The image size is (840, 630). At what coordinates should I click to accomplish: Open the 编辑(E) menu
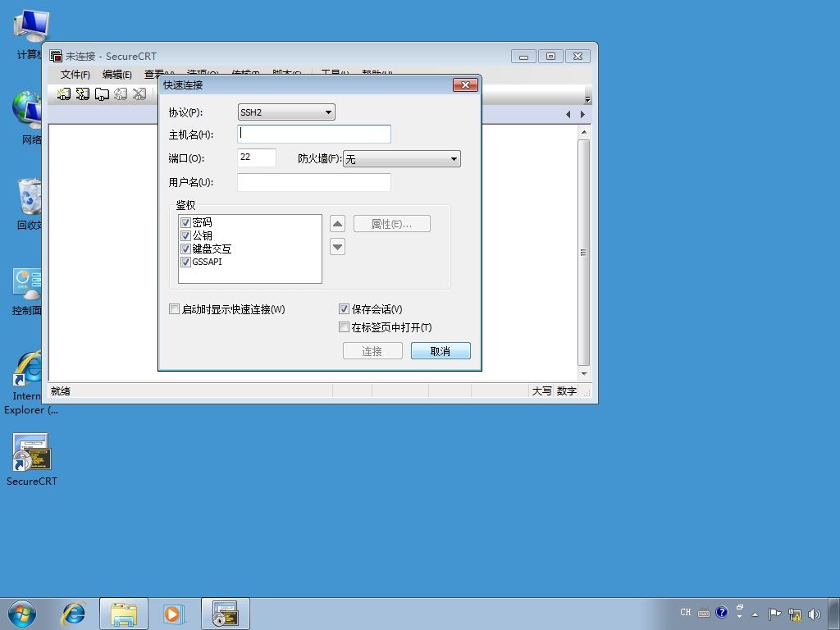pos(116,75)
